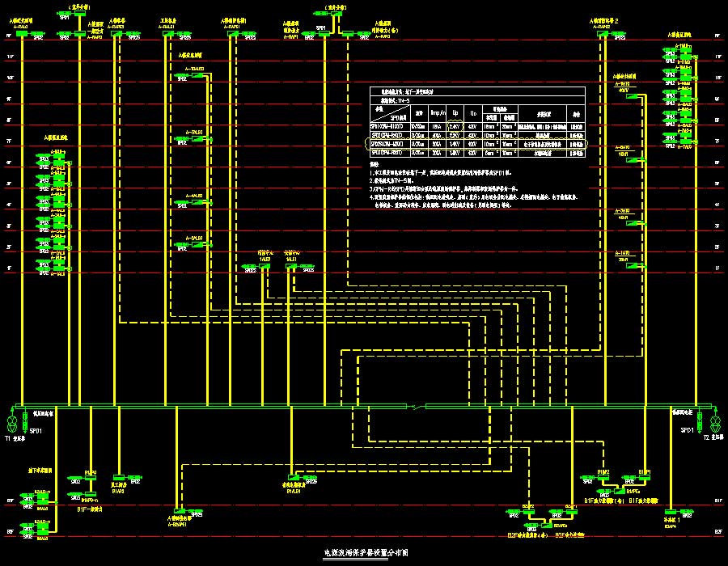Select the T2 transformer symbol

[716, 423]
